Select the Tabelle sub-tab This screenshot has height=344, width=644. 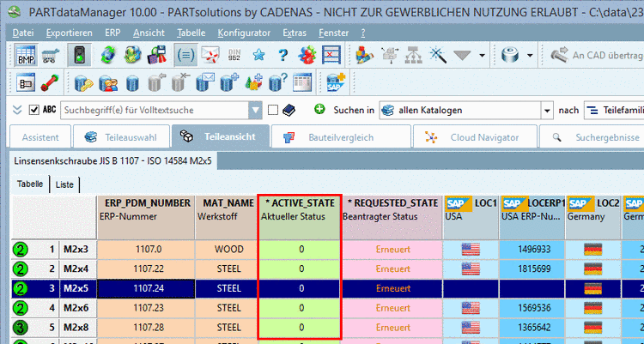(x=30, y=184)
